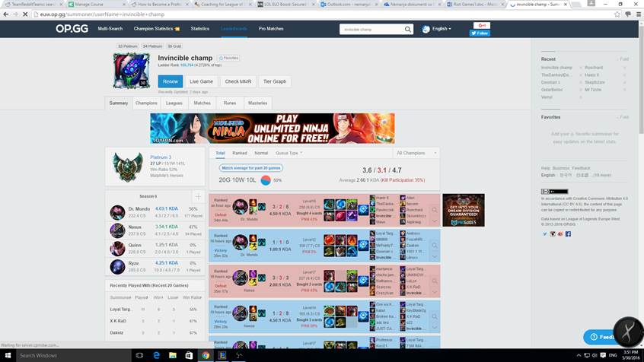644x362 pixels.
Task: Open the English language dropdown
Action: tap(437, 29)
